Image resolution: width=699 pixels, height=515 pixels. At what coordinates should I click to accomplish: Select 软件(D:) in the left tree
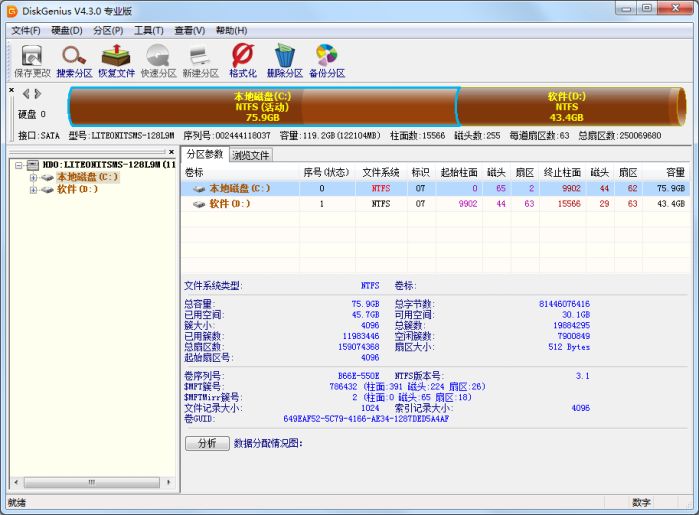(x=77, y=189)
